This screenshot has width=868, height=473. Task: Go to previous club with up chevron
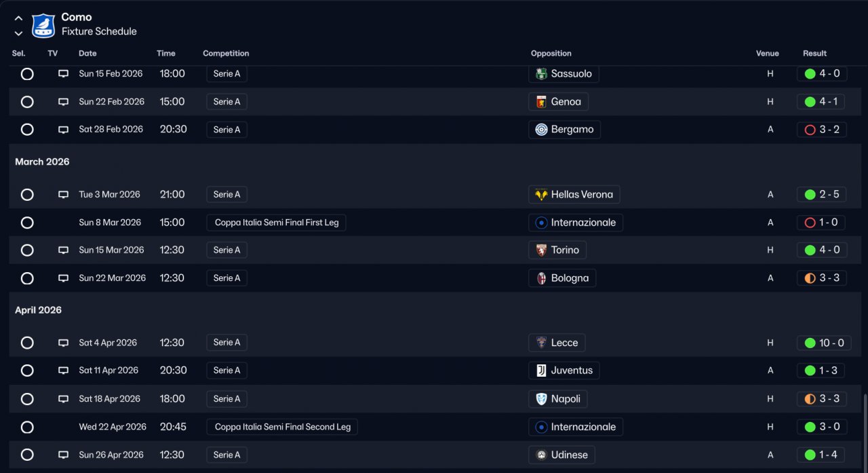tap(18, 18)
